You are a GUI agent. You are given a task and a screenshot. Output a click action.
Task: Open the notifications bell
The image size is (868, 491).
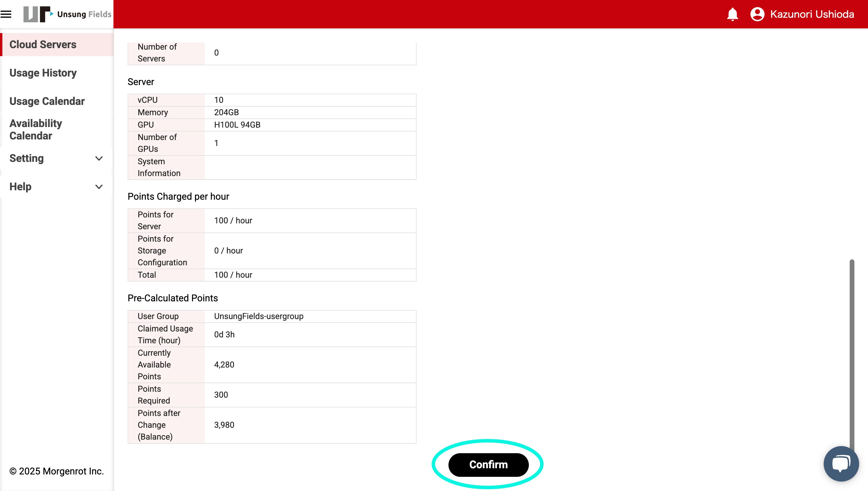click(732, 14)
